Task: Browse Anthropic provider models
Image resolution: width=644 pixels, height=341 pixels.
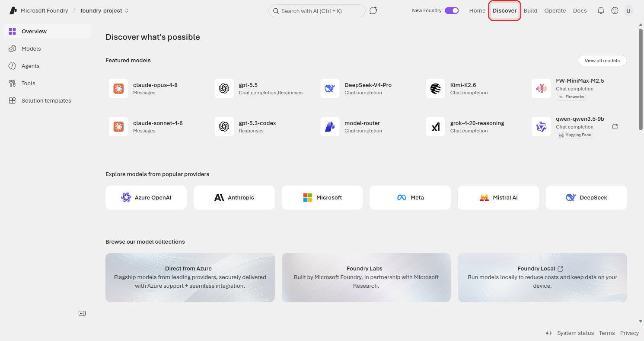Action: coord(234,198)
